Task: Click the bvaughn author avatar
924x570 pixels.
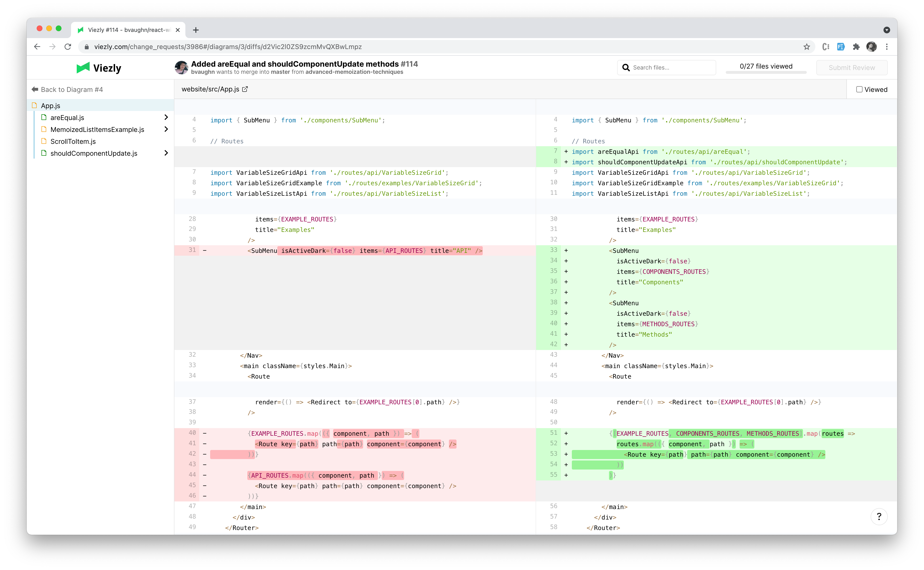Action: 181,67
